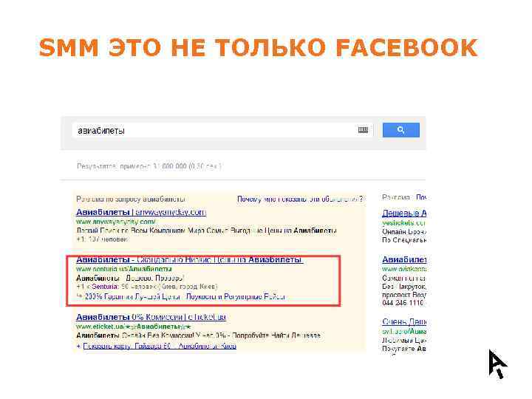Viewport: 532px width, 399px height.
Task: Click the blue magnifier search button
Action: [400, 130]
